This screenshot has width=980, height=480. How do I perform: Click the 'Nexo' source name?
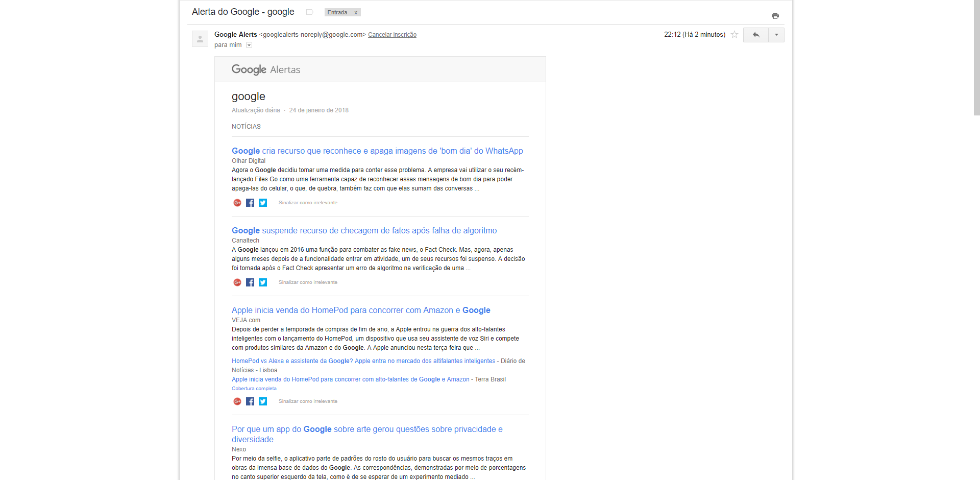[x=239, y=449]
